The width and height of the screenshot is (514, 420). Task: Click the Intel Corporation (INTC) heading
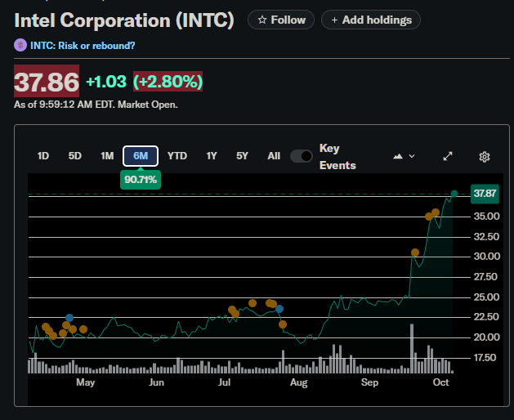click(124, 20)
